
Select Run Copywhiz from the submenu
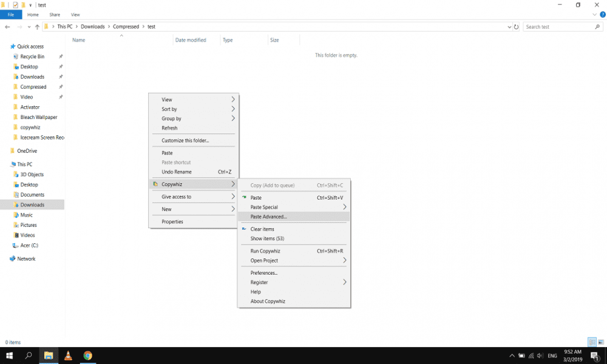tap(294, 250)
